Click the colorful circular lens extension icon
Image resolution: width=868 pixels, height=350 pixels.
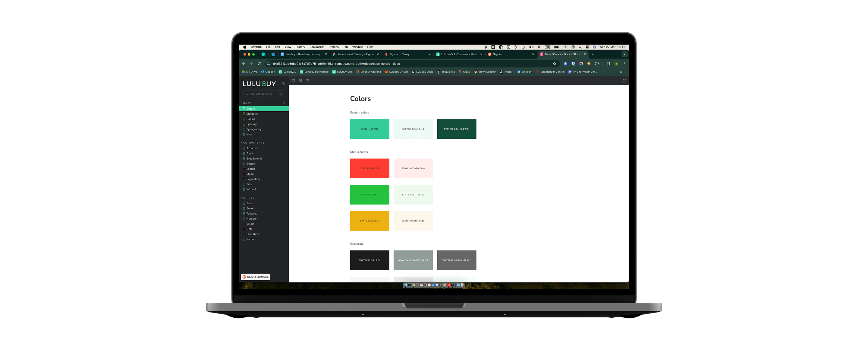tap(581, 64)
